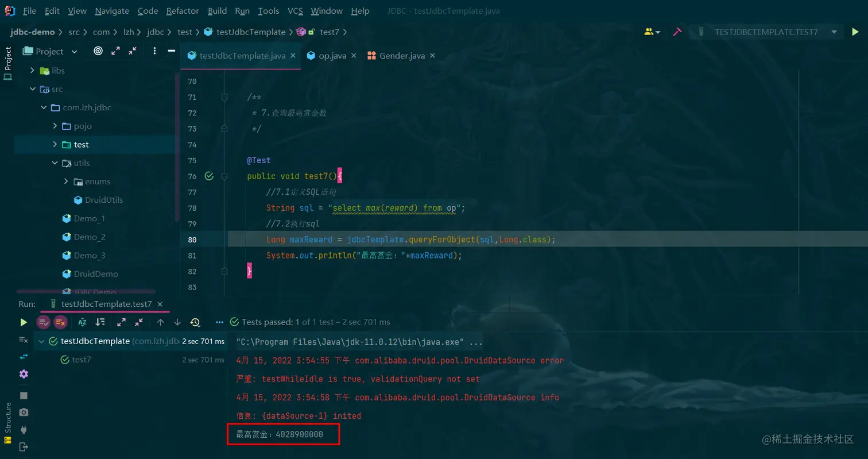Open test history clock icon
The image size is (868, 459).
[x=195, y=322]
